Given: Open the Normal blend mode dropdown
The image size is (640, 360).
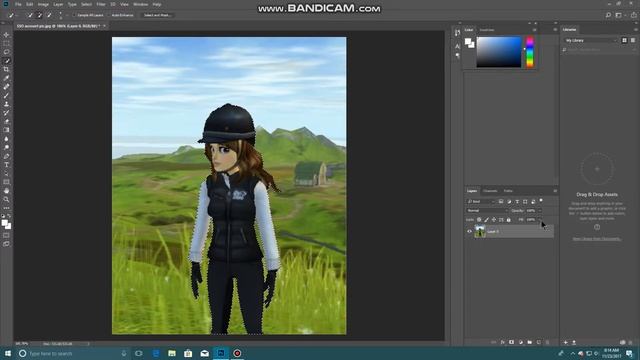Looking at the screenshot, I should (x=487, y=211).
